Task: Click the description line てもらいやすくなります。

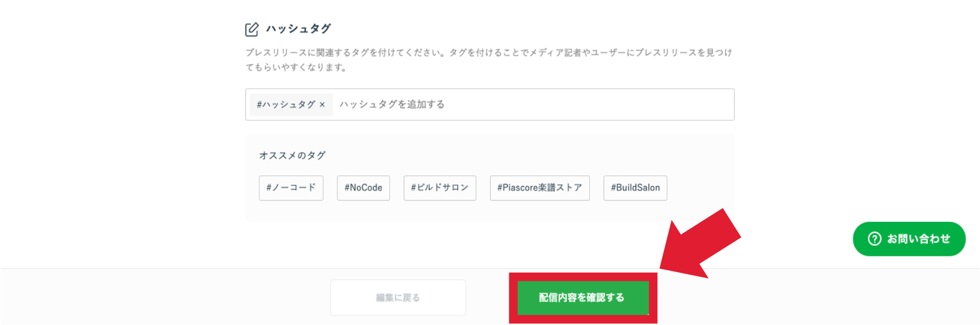Action: tap(296, 67)
